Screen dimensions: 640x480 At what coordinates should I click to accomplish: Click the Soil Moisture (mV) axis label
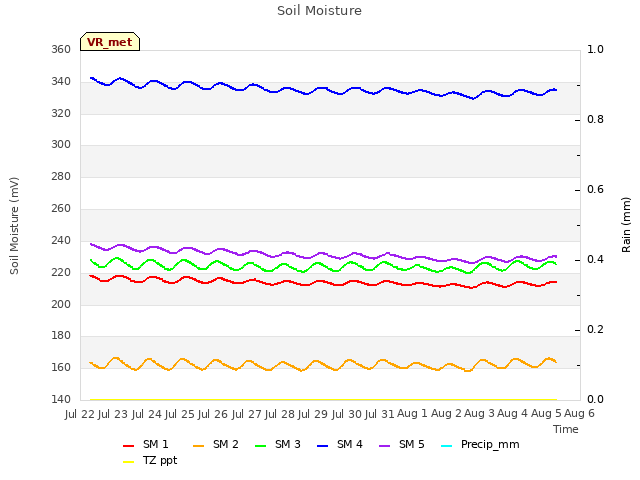click(14, 226)
